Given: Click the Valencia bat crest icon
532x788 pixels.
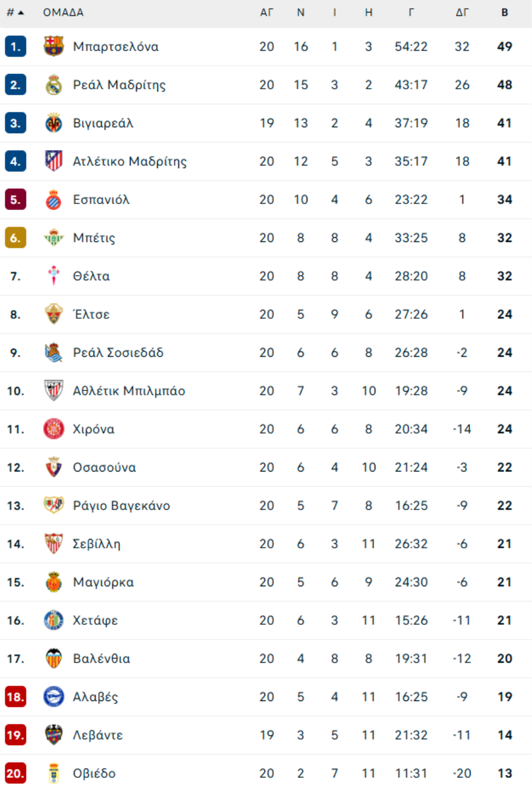Looking at the screenshot, I should coord(54,658).
